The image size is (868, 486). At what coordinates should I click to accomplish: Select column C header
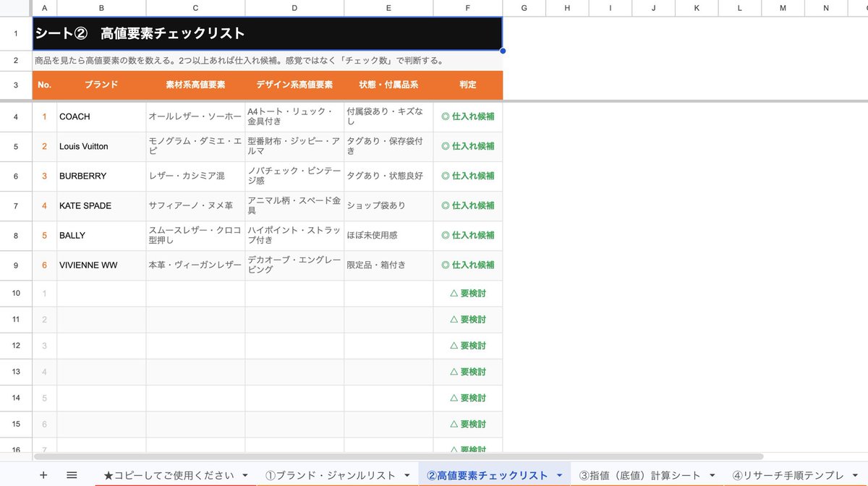pos(195,8)
